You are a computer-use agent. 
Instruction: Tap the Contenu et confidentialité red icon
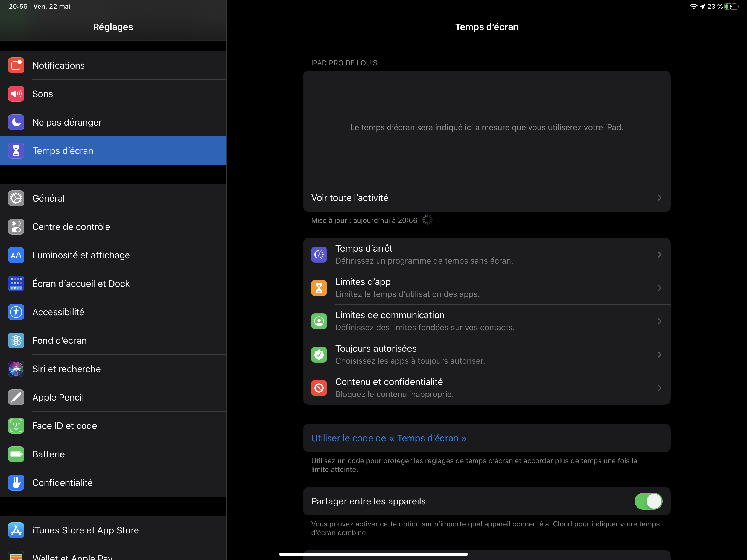click(x=319, y=388)
